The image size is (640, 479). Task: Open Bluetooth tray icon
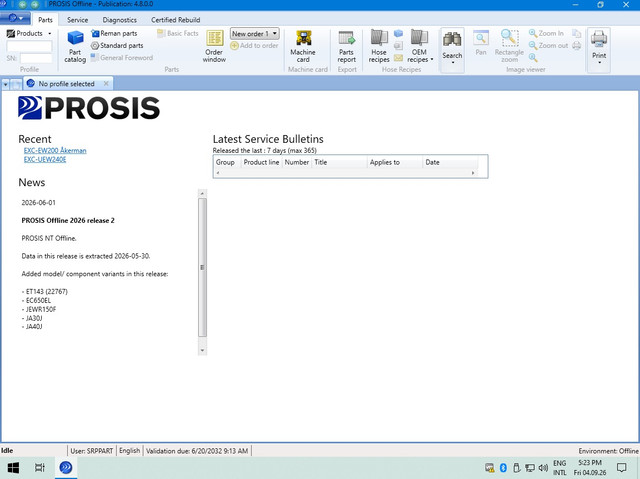[503, 468]
